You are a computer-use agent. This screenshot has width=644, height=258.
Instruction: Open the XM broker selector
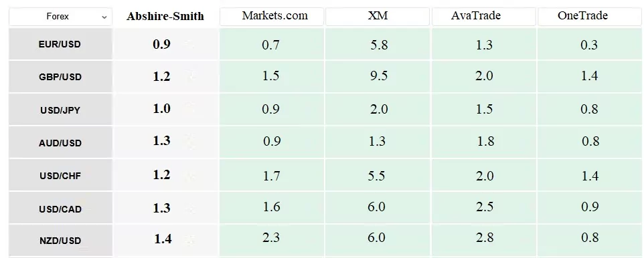coord(378,17)
